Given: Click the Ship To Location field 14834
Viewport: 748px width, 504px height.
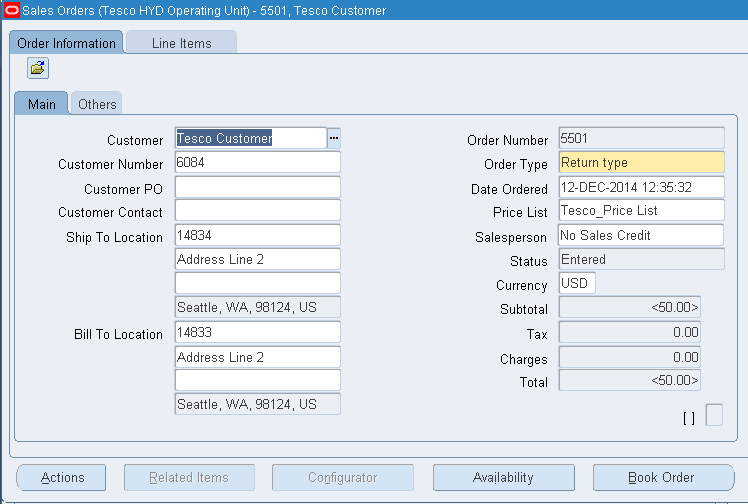Looking at the screenshot, I should click(x=258, y=235).
